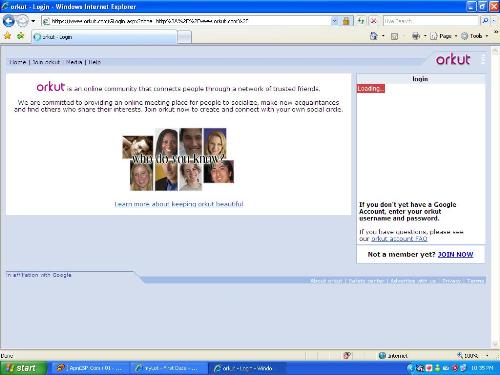Click the orkut logo at top right
Viewport: 500px width, 375px height.
pyautogui.click(x=453, y=59)
